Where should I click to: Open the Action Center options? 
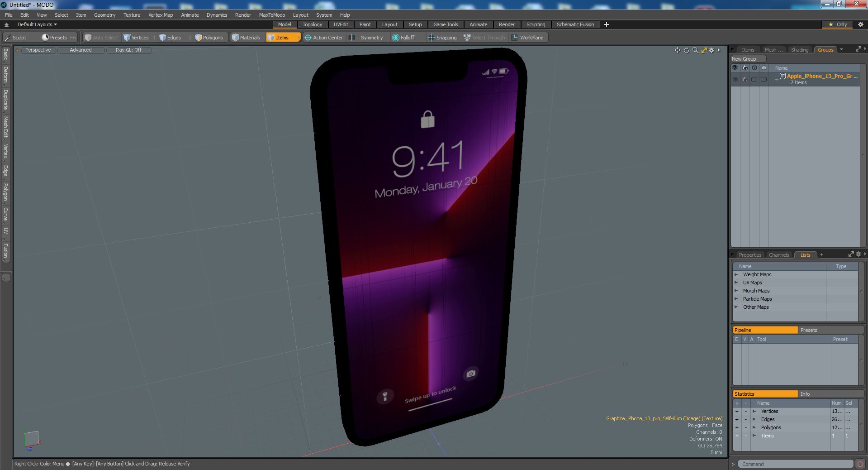(x=324, y=38)
